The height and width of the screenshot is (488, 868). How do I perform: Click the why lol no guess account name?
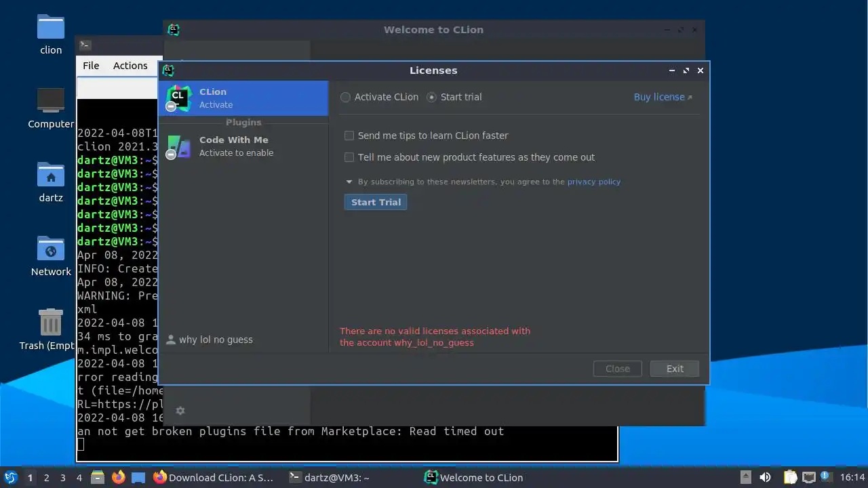[x=216, y=340]
